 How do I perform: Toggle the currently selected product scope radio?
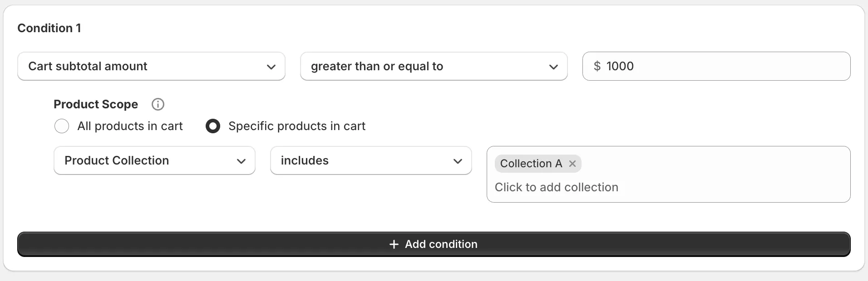212,126
